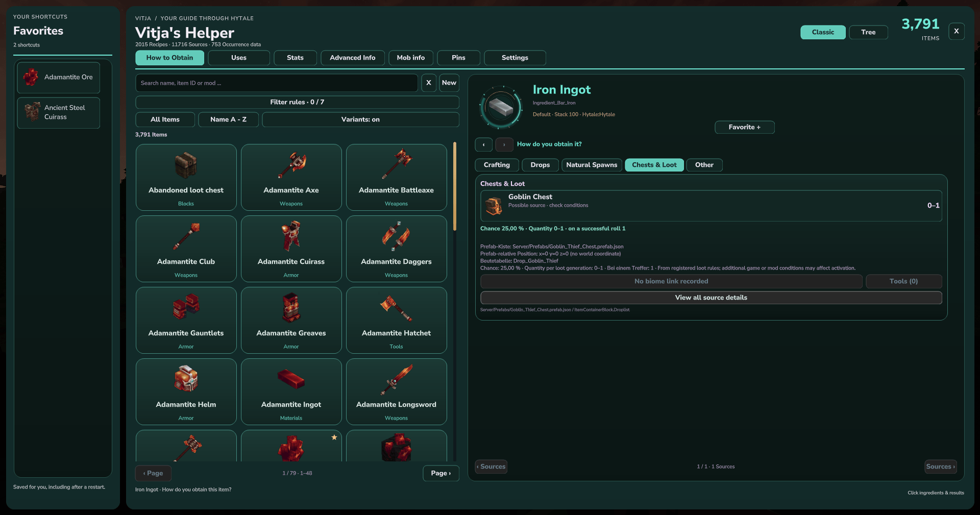The width and height of the screenshot is (980, 515).
Task: Select the Adamantite Axe item card
Action: point(291,177)
